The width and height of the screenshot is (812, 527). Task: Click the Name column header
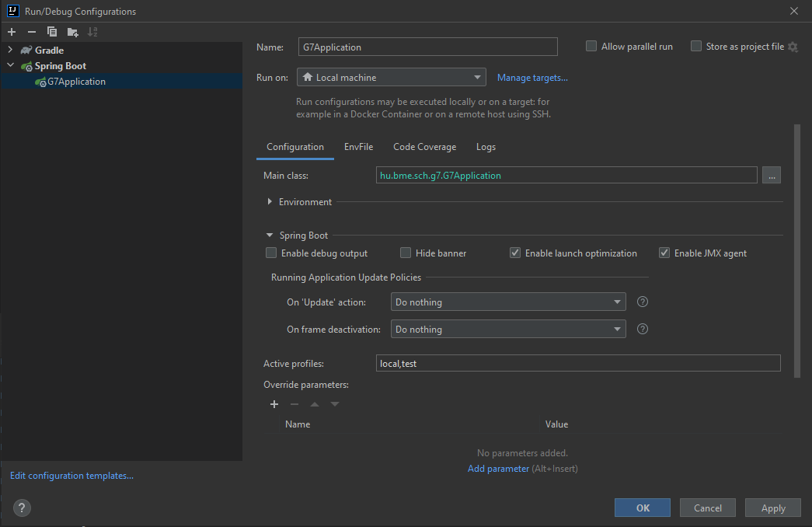point(298,424)
